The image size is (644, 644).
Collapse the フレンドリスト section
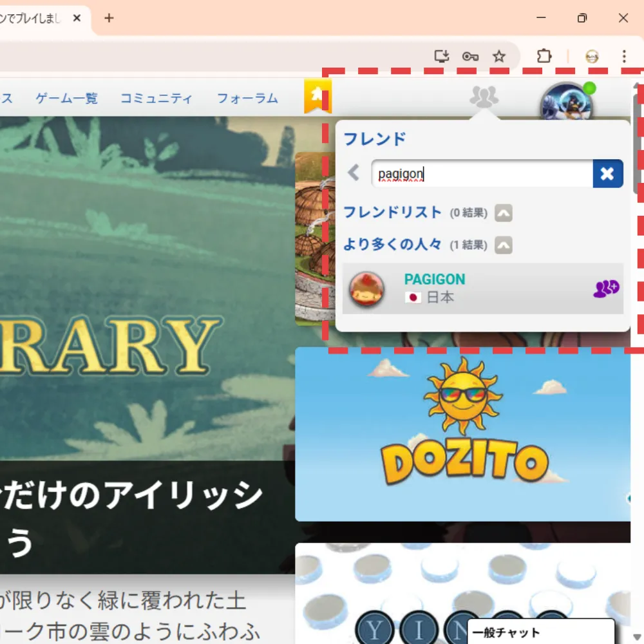click(x=504, y=213)
